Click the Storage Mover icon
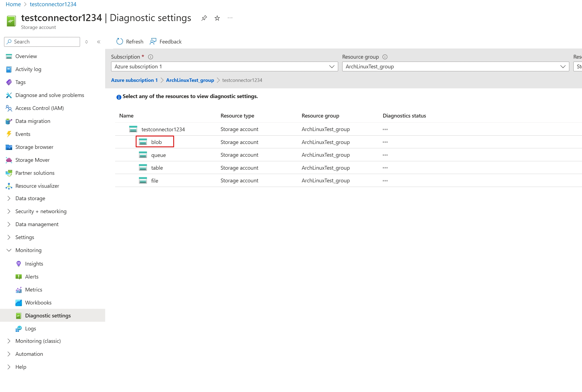This screenshot has height=392, width=582. pos(9,160)
